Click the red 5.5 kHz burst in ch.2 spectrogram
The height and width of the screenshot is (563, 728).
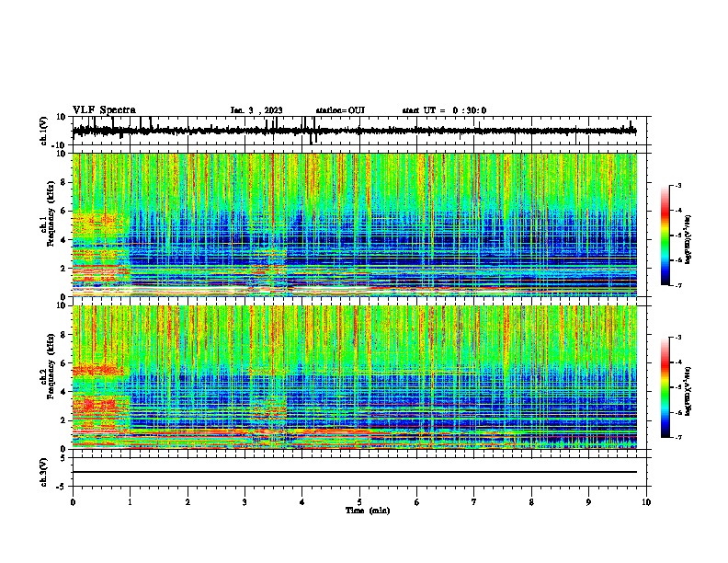(x=98, y=370)
